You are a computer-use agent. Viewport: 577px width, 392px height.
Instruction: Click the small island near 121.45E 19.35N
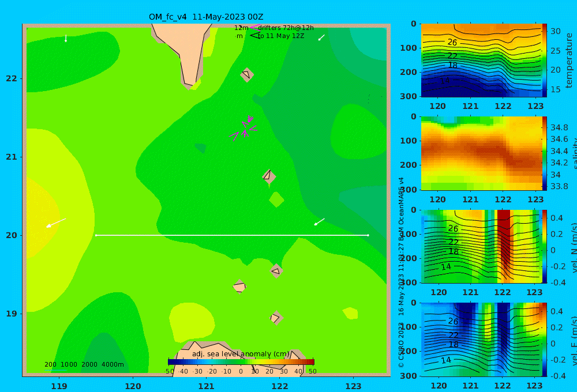point(239,287)
